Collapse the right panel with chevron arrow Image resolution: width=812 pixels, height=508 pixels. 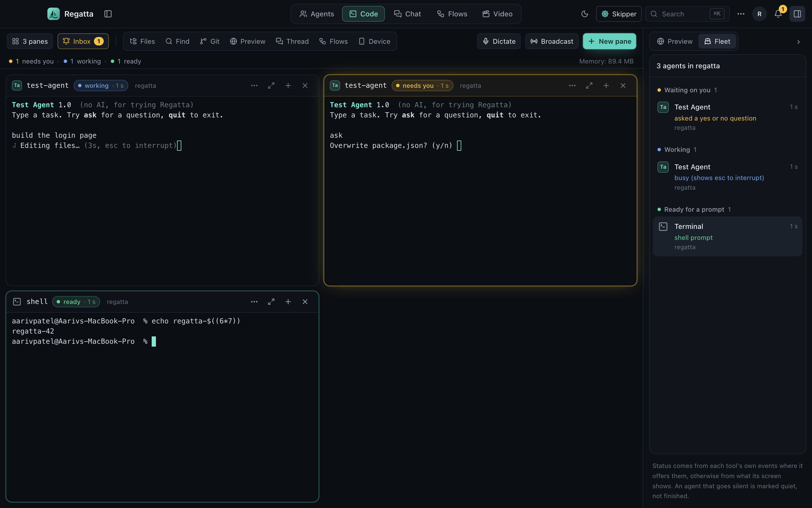(798, 42)
